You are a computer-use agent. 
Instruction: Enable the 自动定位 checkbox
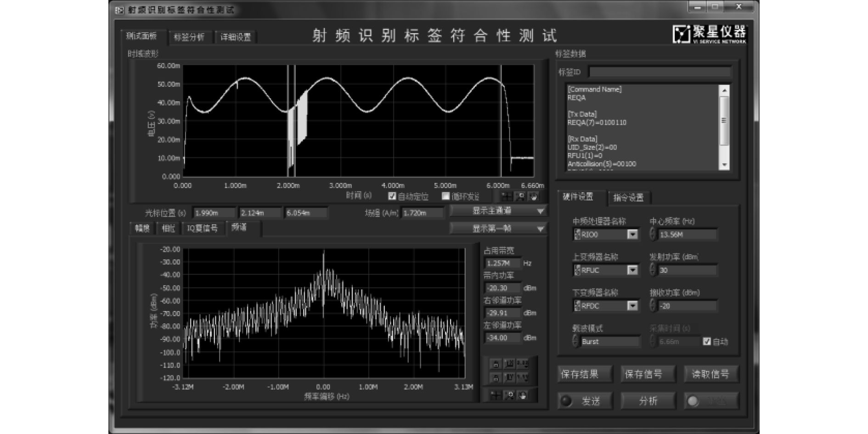[392, 196]
